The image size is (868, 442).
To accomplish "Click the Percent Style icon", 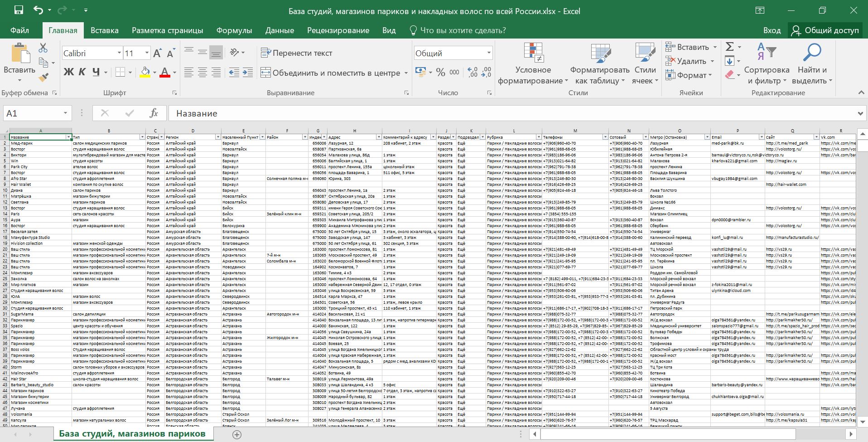I will [440, 73].
